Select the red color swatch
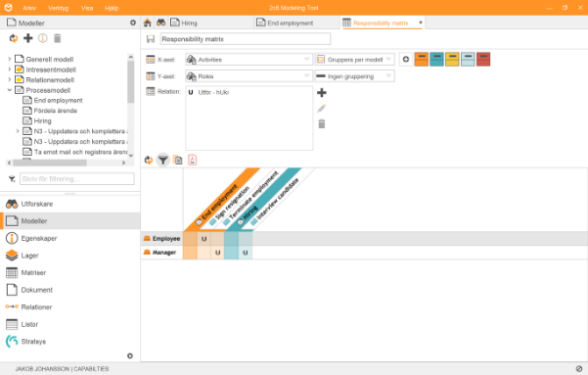 [483, 60]
